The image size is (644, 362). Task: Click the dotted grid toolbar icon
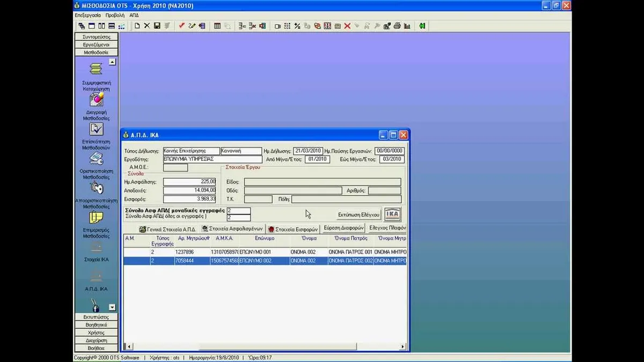click(287, 26)
